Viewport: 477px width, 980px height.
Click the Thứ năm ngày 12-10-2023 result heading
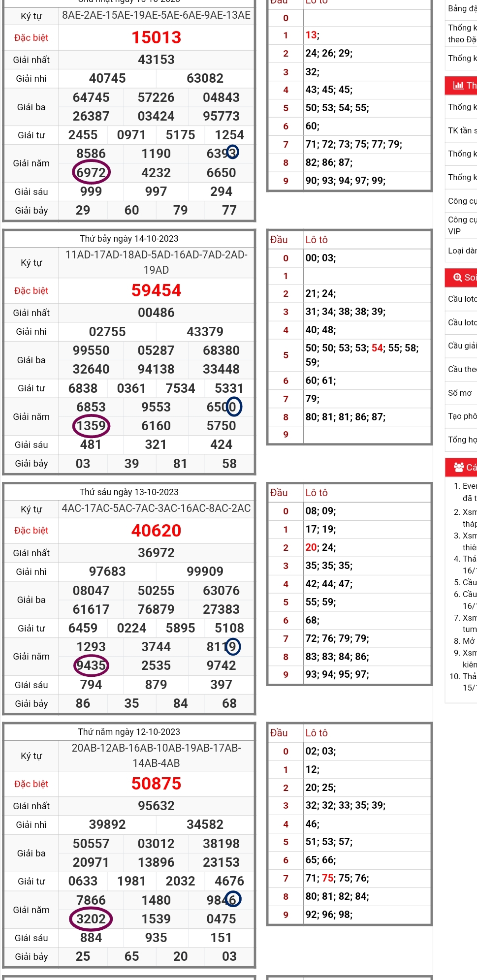tap(129, 732)
